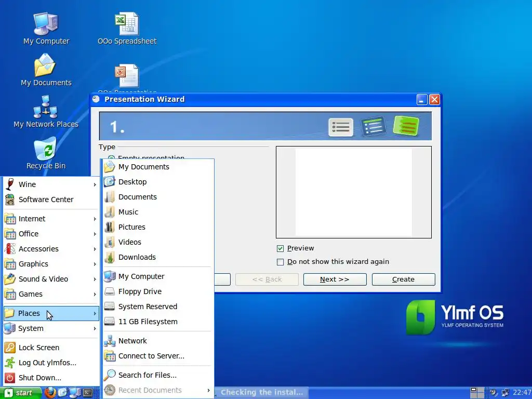Image resolution: width=532 pixels, height=399 pixels.
Task: Launch Terminal from the taskbar
Action: (x=88, y=393)
